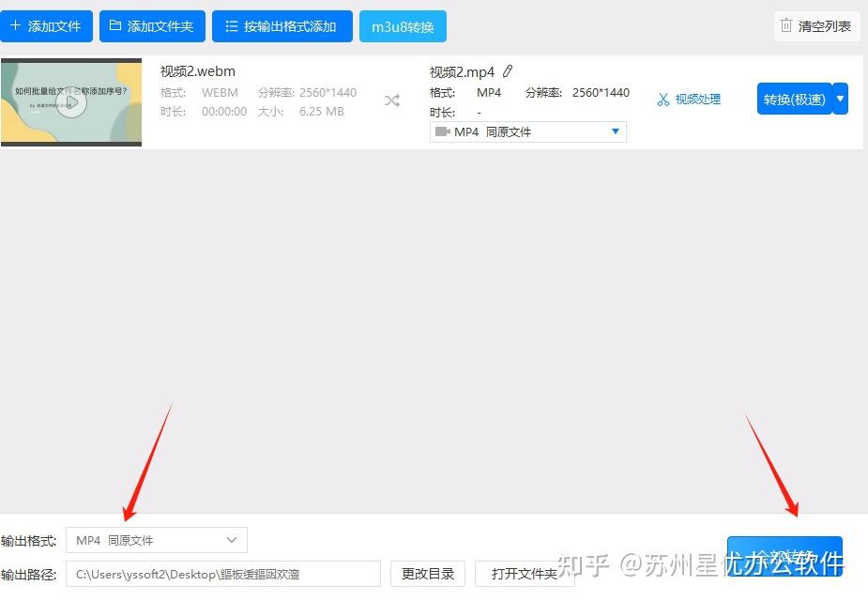This screenshot has width=868, height=601.
Task: Open the 视频处理 link
Action: (697, 98)
